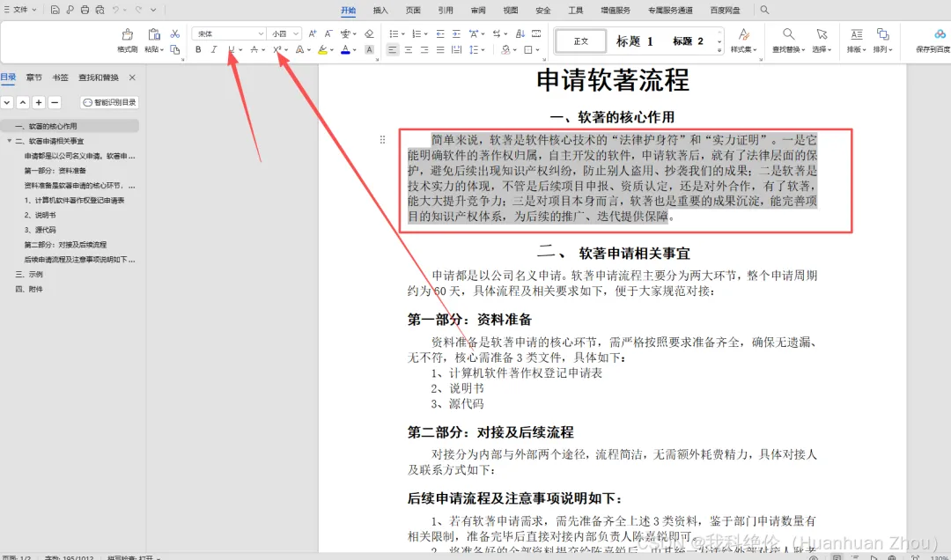Viewport: 951px width, 560px height.
Task: Click the 智能识别目录 button
Action: [x=110, y=102]
